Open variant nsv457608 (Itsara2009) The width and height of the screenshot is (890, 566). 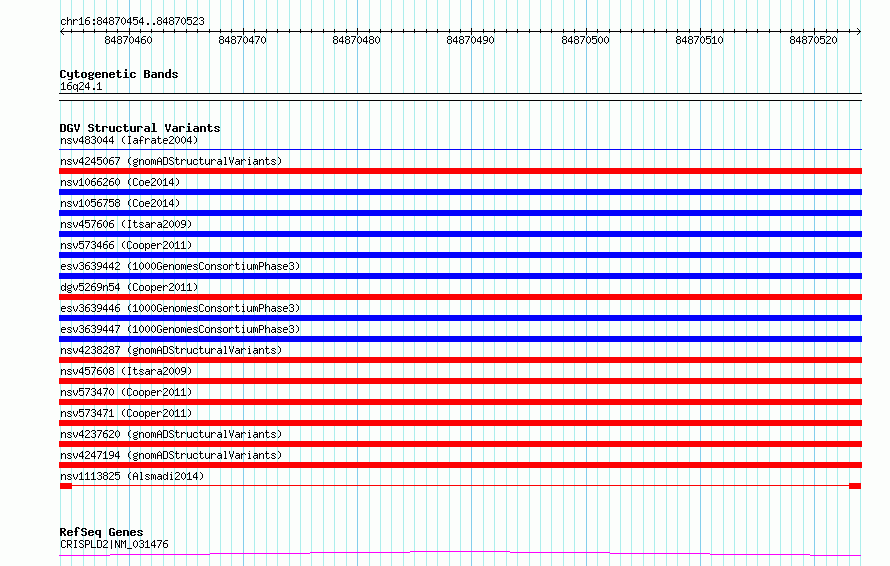pos(126,371)
